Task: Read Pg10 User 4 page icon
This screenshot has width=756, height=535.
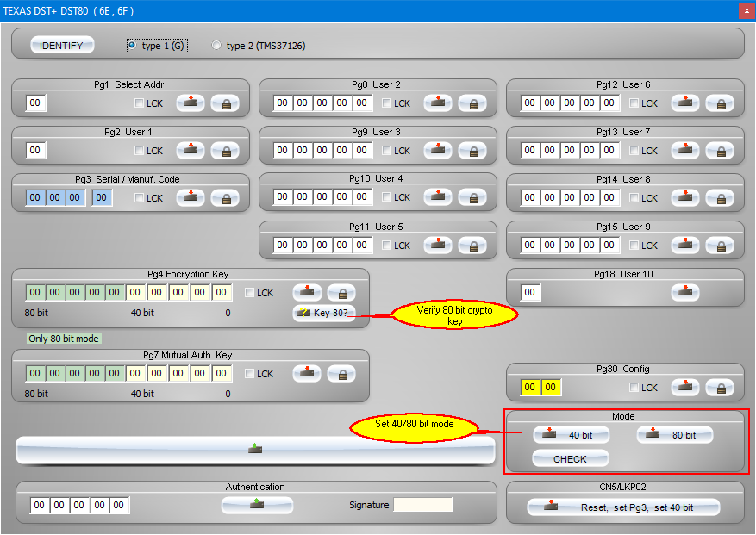Action: pyautogui.click(x=438, y=196)
